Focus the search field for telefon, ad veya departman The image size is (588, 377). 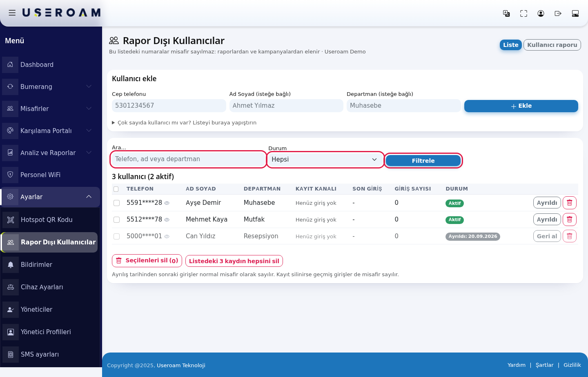pyautogui.click(x=188, y=159)
